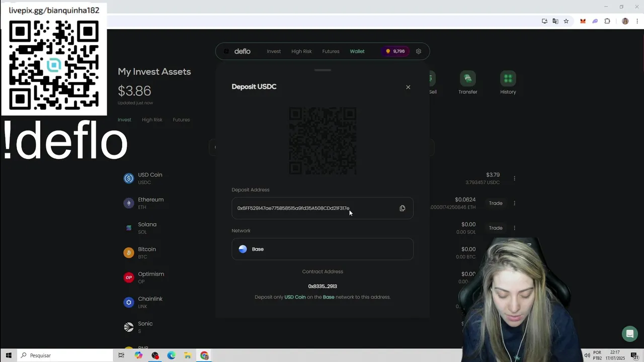Select the Solana asset icon
Viewport: 644px width, 362px height.
click(x=129, y=228)
